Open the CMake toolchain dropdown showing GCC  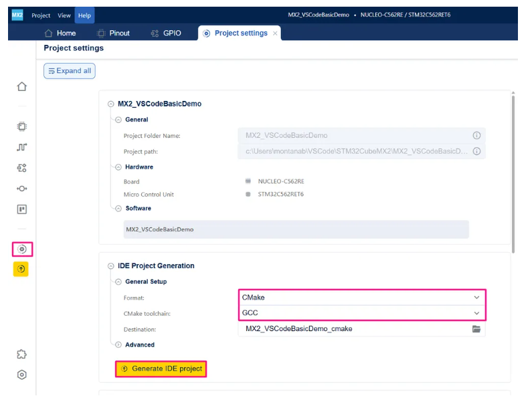coord(361,313)
